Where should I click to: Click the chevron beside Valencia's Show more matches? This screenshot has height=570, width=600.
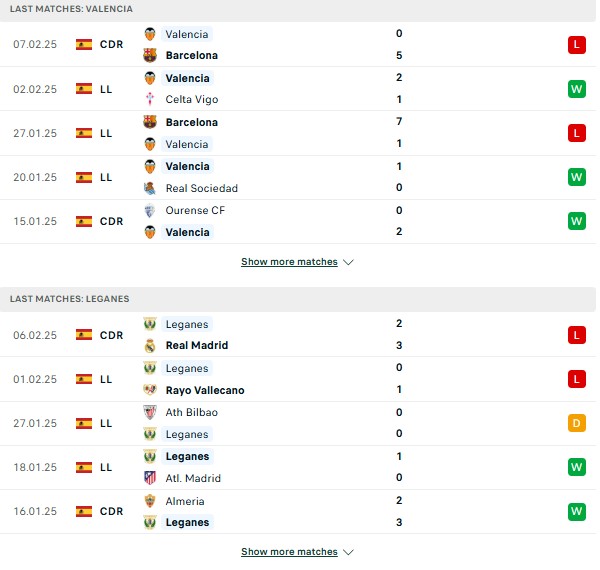coord(348,262)
